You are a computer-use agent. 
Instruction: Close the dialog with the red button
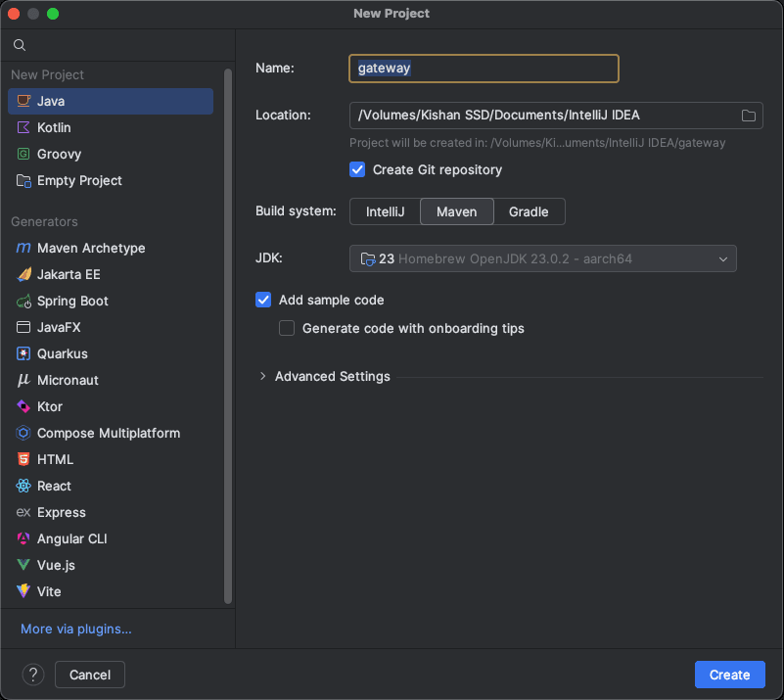pyautogui.click(x=14, y=14)
